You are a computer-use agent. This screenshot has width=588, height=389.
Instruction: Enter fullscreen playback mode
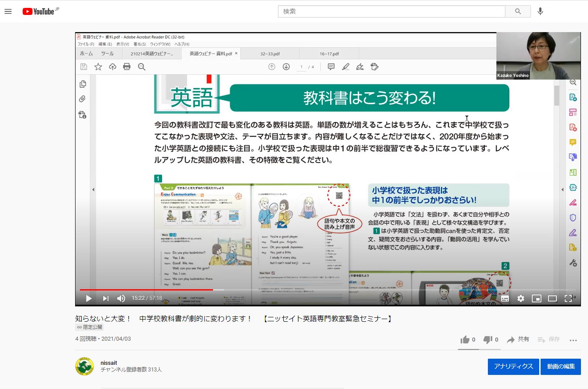(569, 298)
